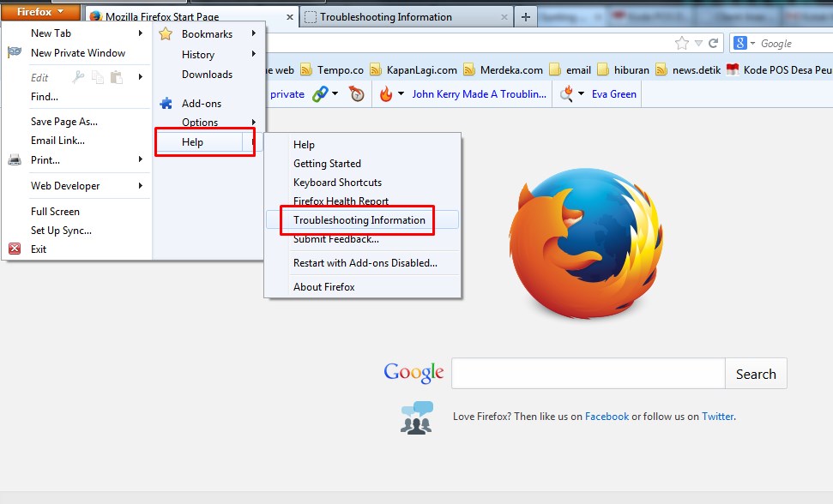Click the Paste clipboard icon in Edit row
The width and height of the screenshot is (833, 504).
click(x=117, y=77)
